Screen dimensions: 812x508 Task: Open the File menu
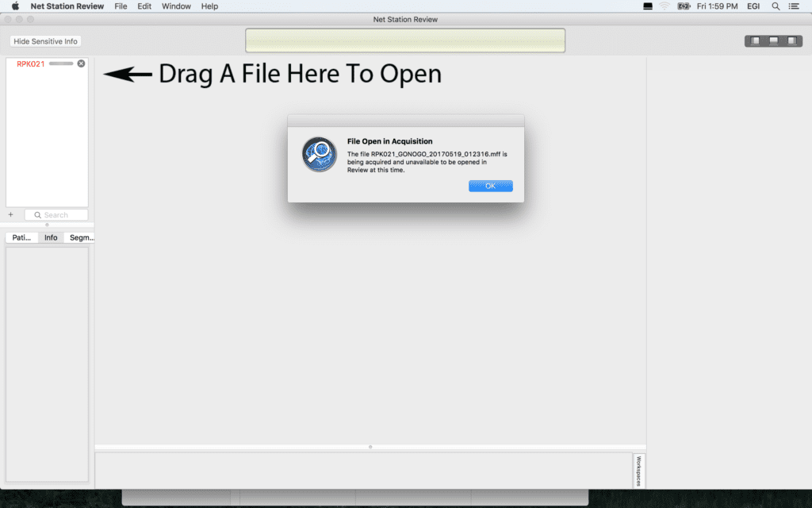point(121,6)
